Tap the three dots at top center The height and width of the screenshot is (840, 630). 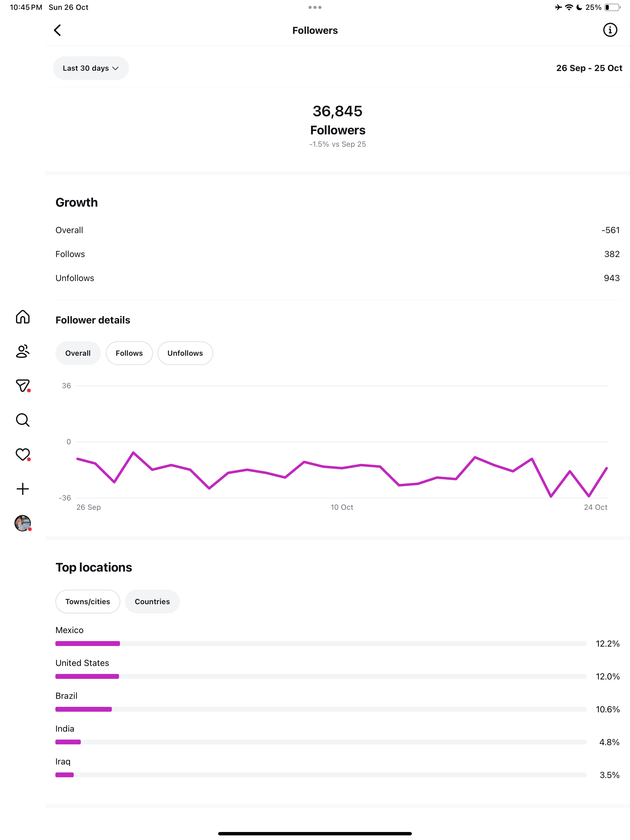coord(315,7)
